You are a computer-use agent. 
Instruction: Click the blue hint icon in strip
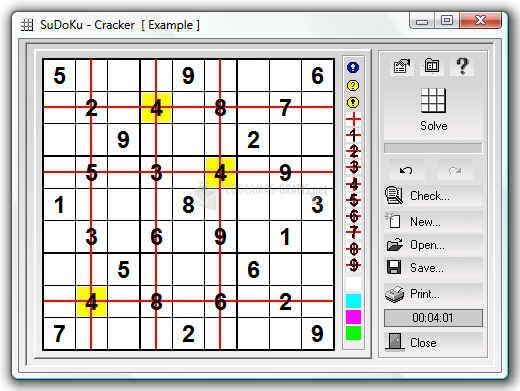[x=353, y=67]
